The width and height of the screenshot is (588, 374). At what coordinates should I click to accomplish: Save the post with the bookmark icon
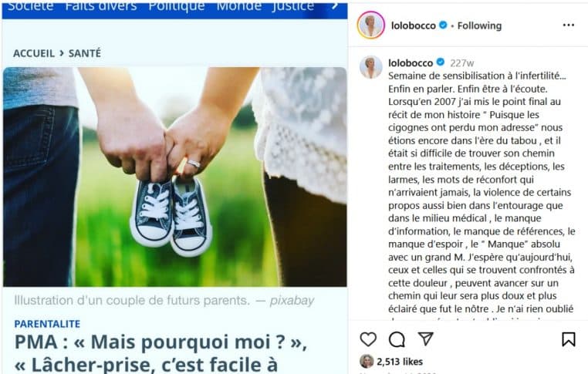coord(569,339)
